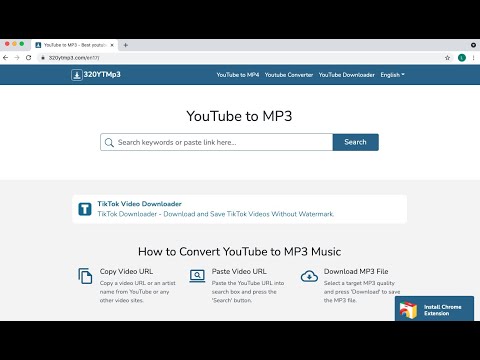Screen dimensions: 480x360
Task: Click the cloud download icon
Action: (309, 276)
